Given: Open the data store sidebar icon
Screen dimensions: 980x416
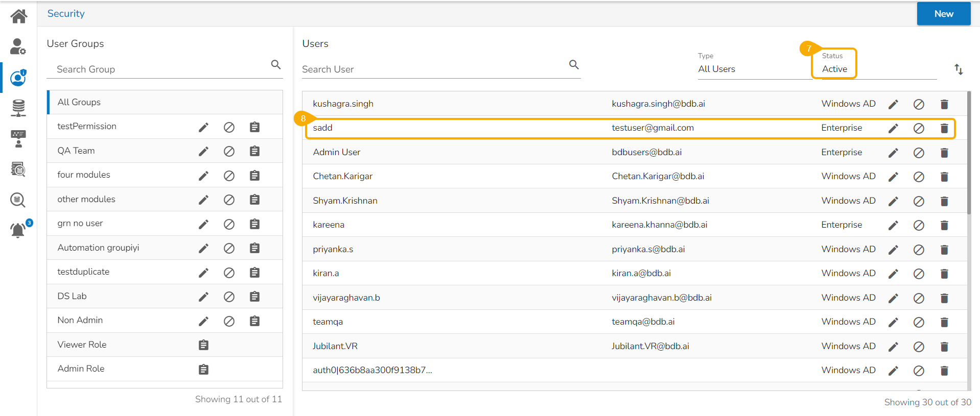Looking at the screenshot, I should click(18, 108).
